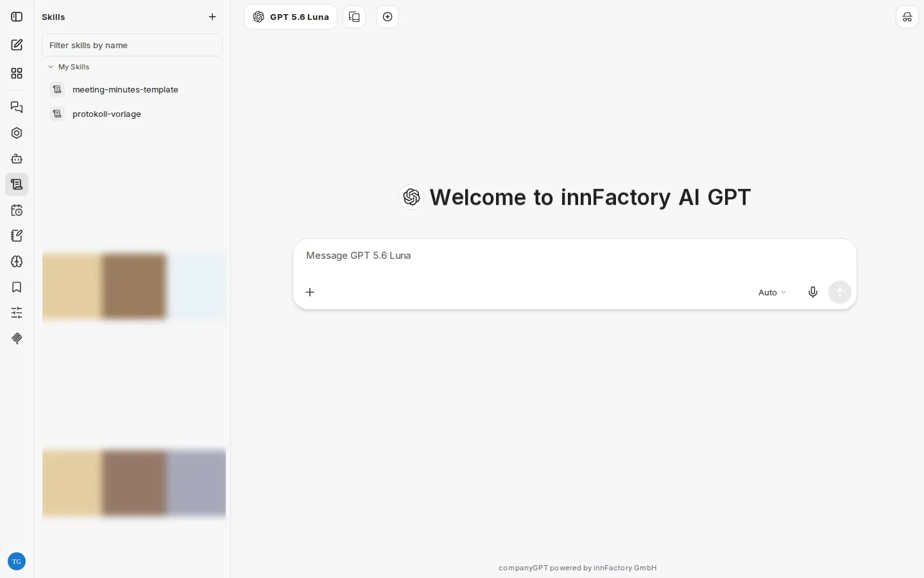Viewport: 924px width, 578px height.
Task: Click the companyGPT powered by innFactory footer text
Action: click(577, 568)
